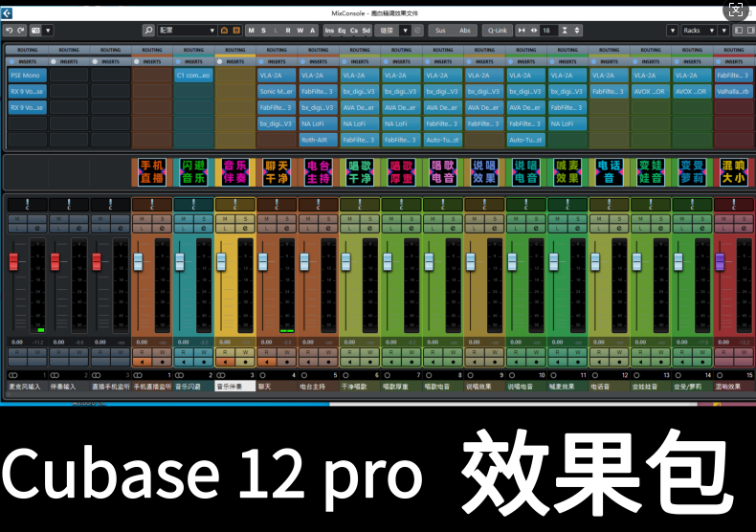This screenshot has width=756, height=532.
Task: Click the Sus button
Action: click(440, 31)
